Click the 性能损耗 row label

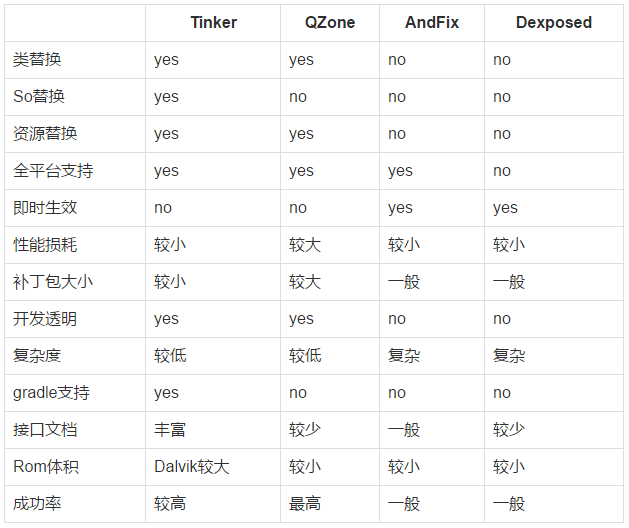click(x=45, y=245)
